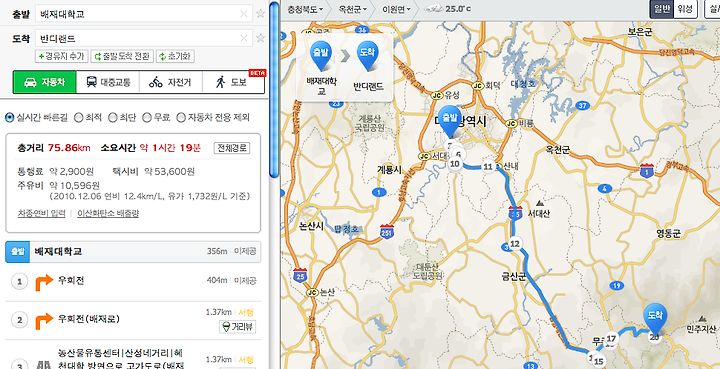Click the route 19 road marker
Image resolution: width=720 pixels, height=369 pixels.
(617, 285)
